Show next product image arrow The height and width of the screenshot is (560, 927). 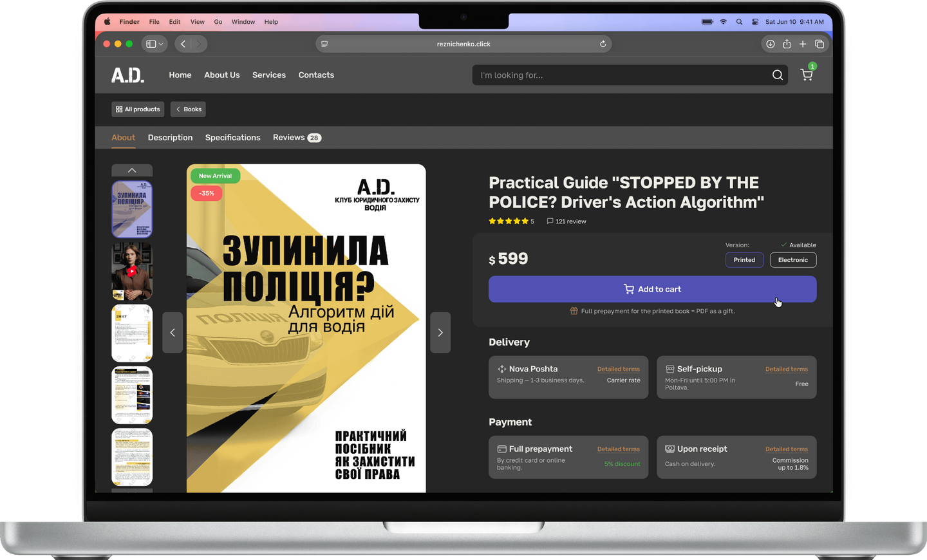point(440,332)
